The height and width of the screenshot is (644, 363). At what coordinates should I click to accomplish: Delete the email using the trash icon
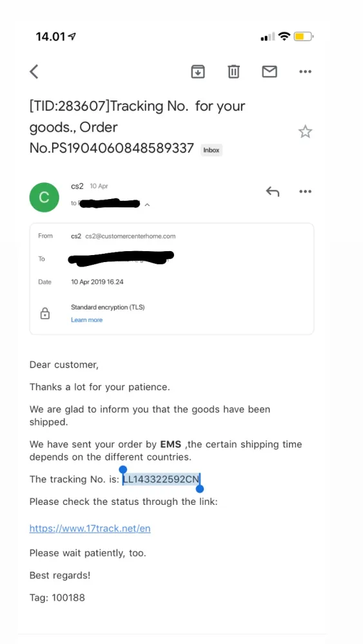click(233, 71)
